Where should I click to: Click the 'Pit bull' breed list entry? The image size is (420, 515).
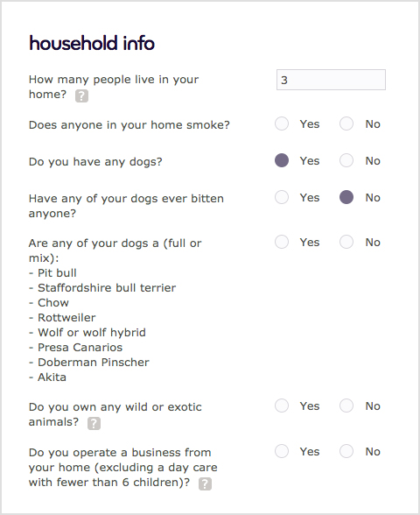[x=57, y=273]
